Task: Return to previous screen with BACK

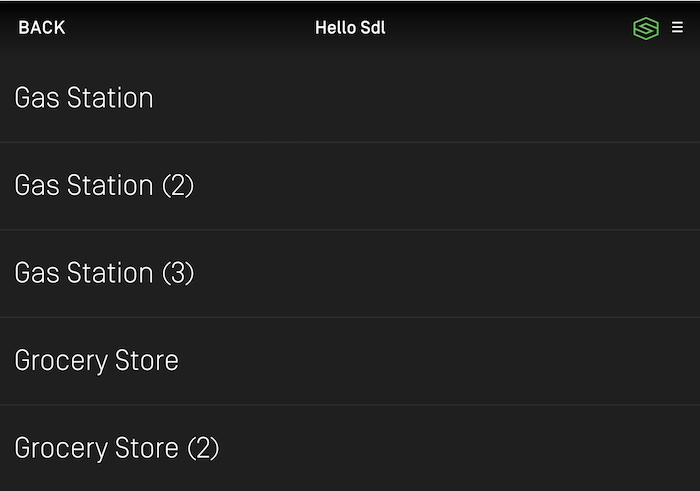Action: tap(42, 28)
